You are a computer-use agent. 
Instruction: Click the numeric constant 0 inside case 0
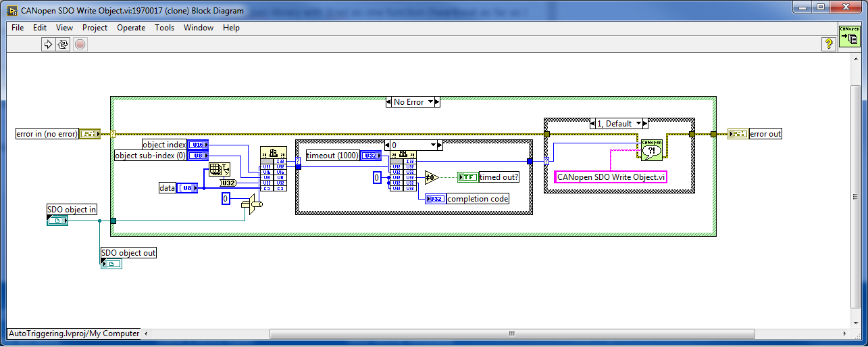(377, 177)
